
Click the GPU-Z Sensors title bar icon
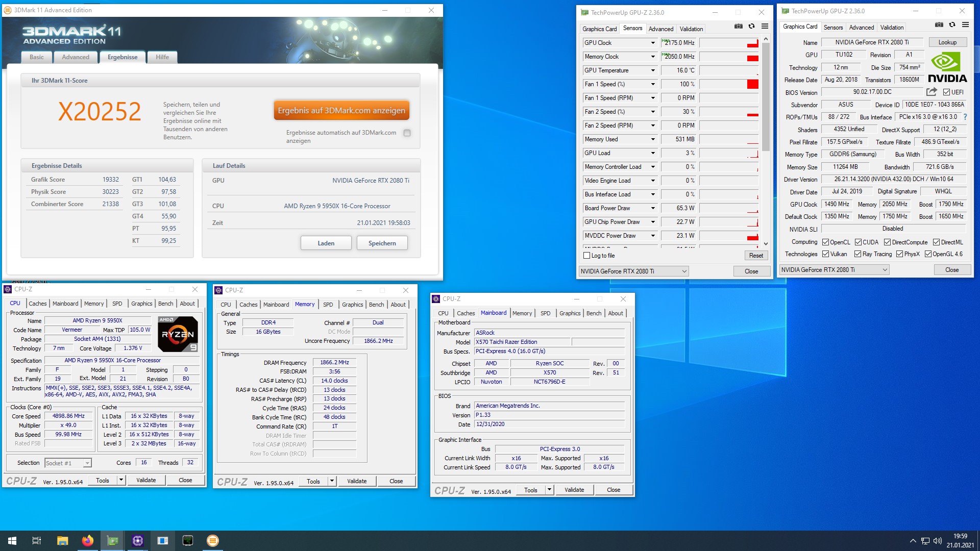click(x=585, y=12)
